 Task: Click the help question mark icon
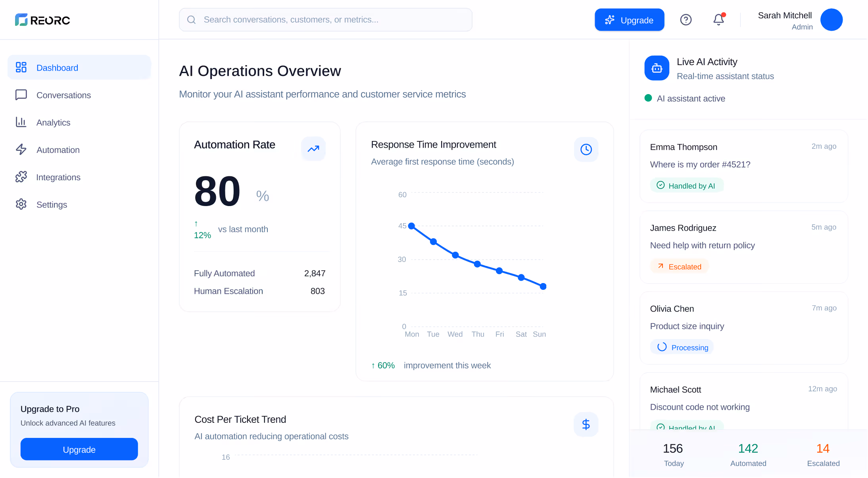[686, 20]
